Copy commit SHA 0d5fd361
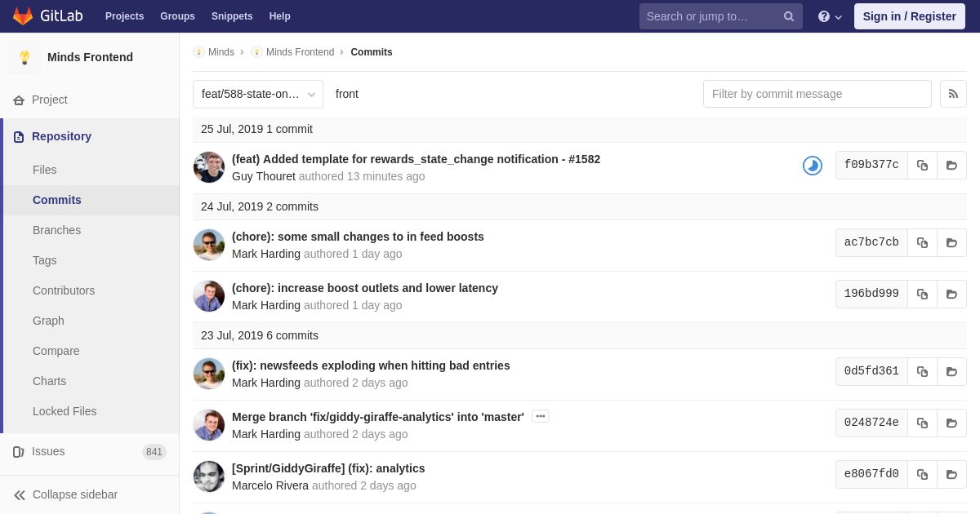Screen dimensions: 980x514 [x=922, y=371]
